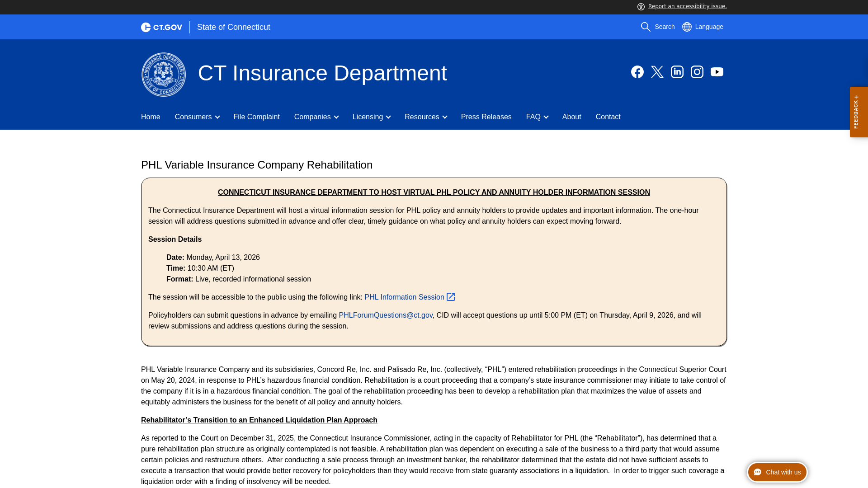Image resolution: width=868 pixels, height=488 pixels.
Task: Click the accessibility icon in top bar
Action: click(641, 7)
